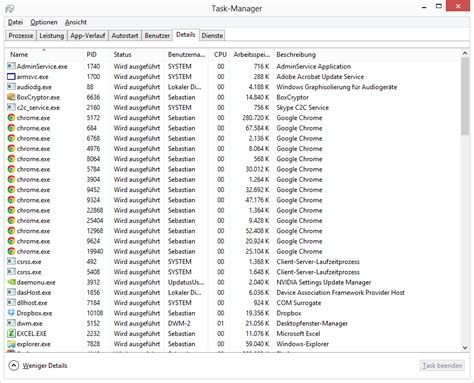This screenshot has height=383, width=474.
Task: Select the Details tab
Action: [x=186, y=35]
